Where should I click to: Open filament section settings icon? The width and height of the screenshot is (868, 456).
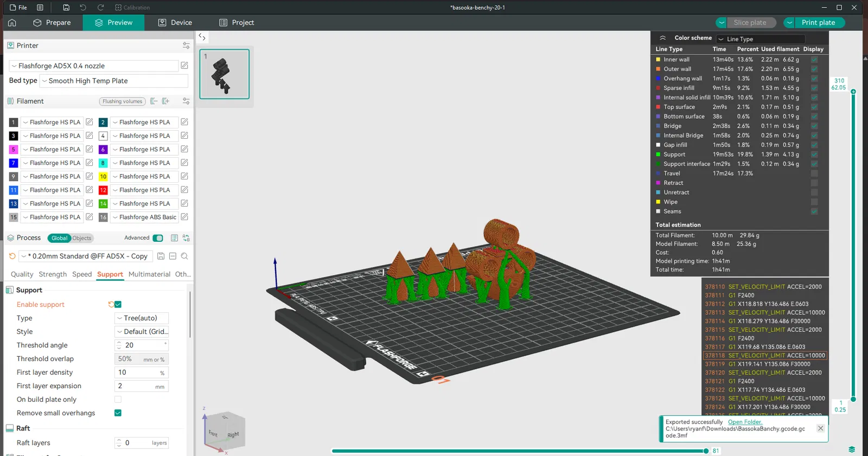click(x=186, y=101)
